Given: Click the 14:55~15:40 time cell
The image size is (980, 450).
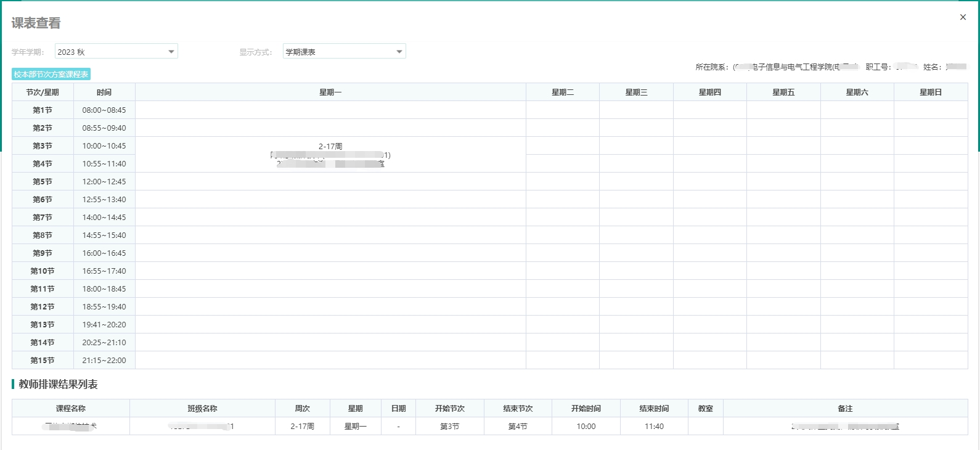Looking at the screenshot, I should point(104,235).
